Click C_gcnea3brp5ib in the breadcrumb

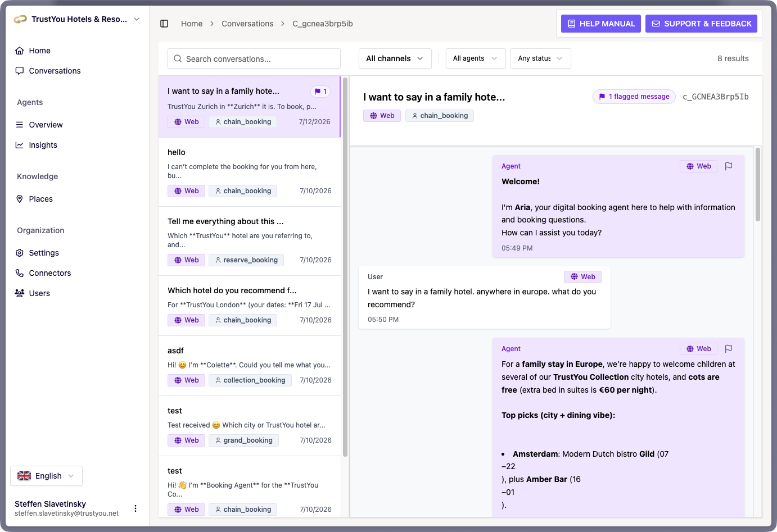pos(323,24)
